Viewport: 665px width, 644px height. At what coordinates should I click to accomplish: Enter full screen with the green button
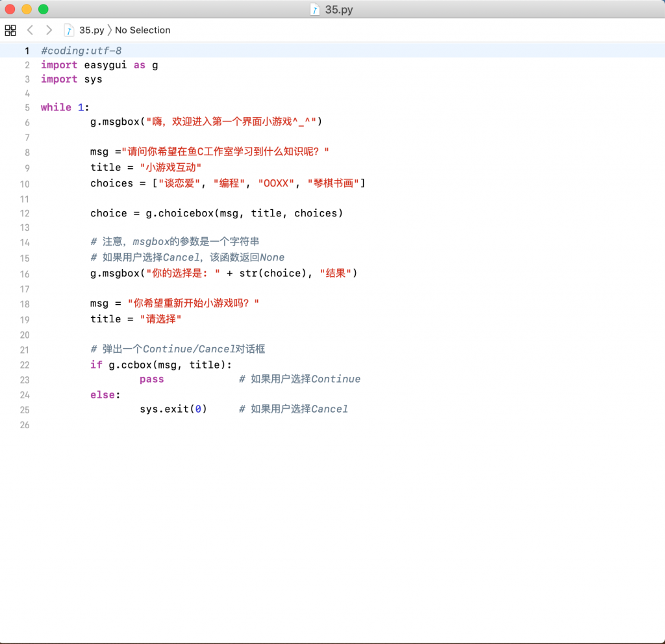pos(44,9)
